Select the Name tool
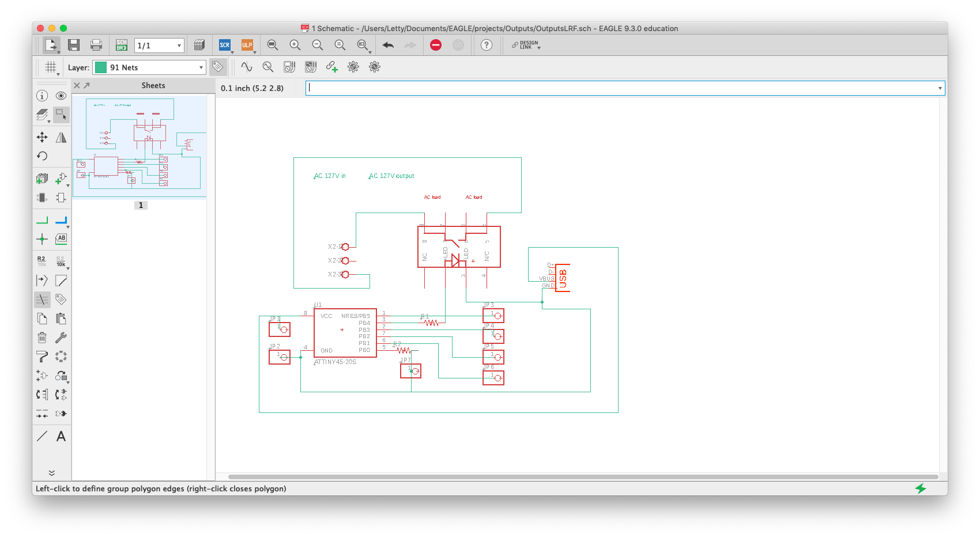The image size is (980, 538). click(42, 262)
